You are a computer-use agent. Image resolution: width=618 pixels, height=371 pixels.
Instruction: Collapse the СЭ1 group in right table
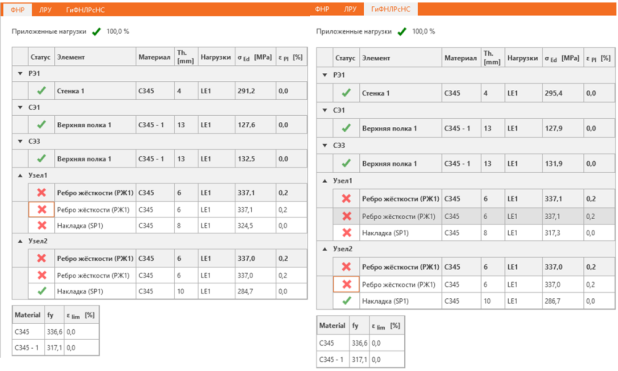click(325, 110)
